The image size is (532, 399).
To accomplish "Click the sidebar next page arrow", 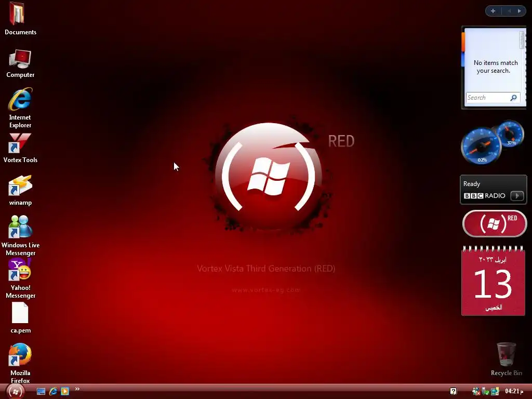I will (x=520, y=11).
